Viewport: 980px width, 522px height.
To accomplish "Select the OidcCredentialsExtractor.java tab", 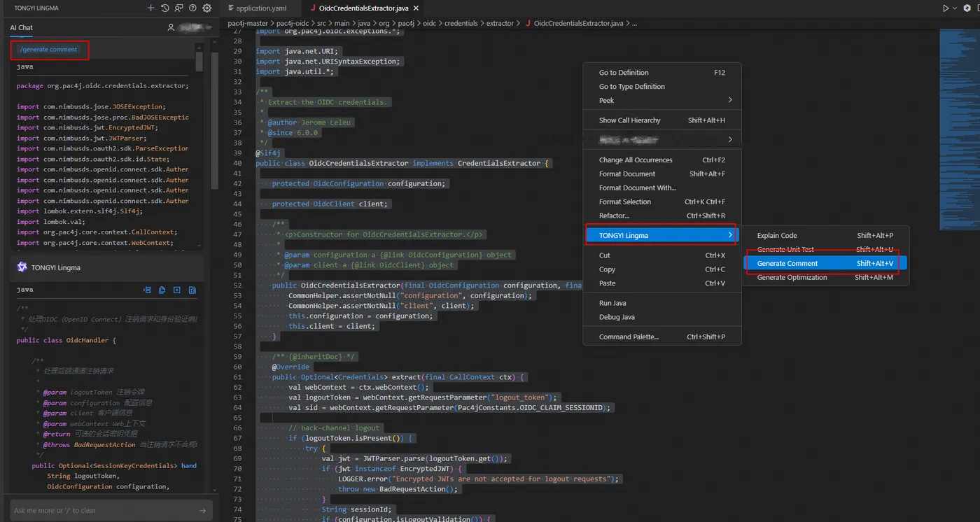I will [363, 8].
